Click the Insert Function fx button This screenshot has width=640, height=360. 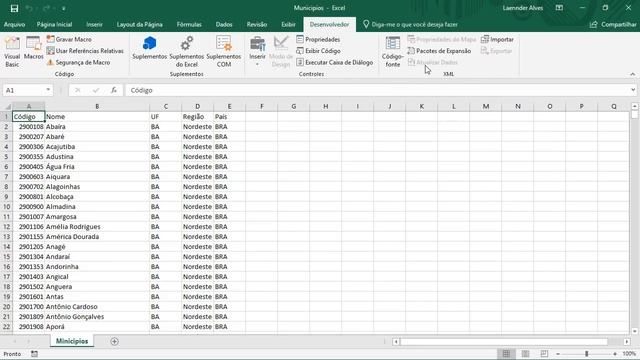pos(114,90)
